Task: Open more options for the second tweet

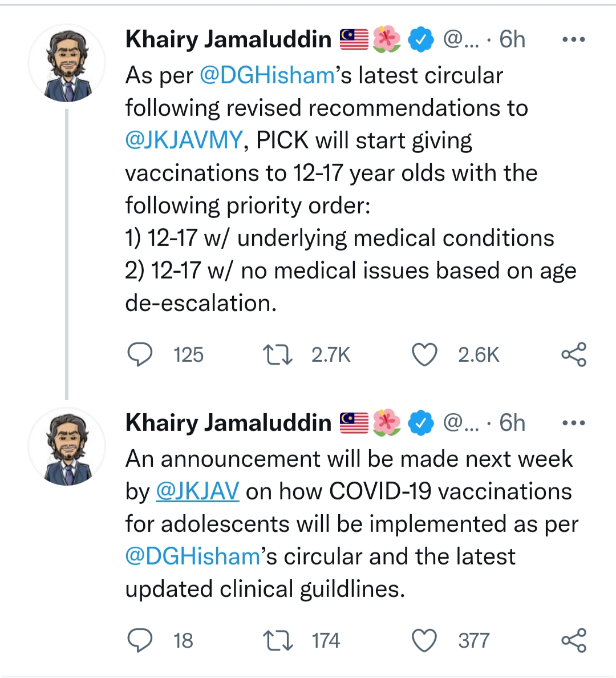Action: [x=573, y=423]
